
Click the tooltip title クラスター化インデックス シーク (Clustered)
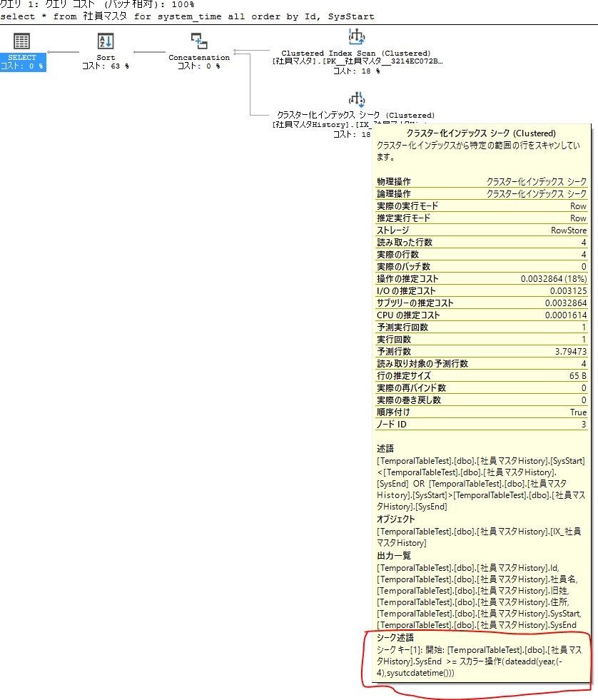481,133
